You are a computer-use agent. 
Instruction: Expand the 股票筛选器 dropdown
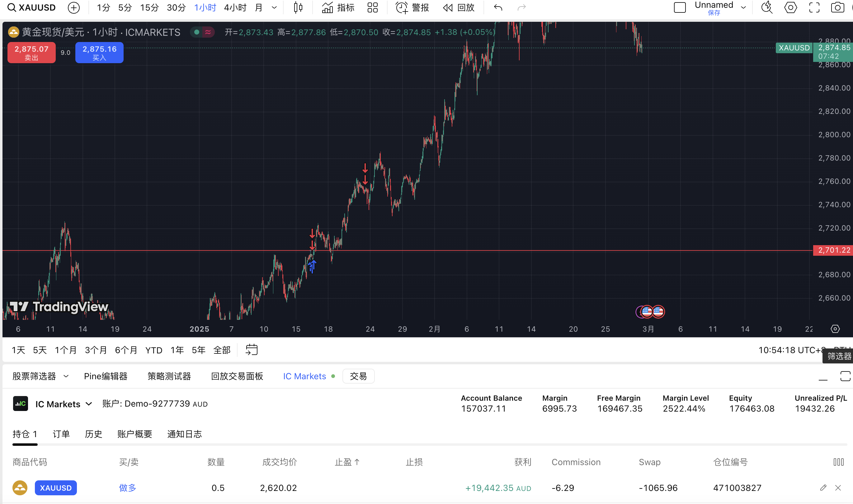tap(66, 376)
